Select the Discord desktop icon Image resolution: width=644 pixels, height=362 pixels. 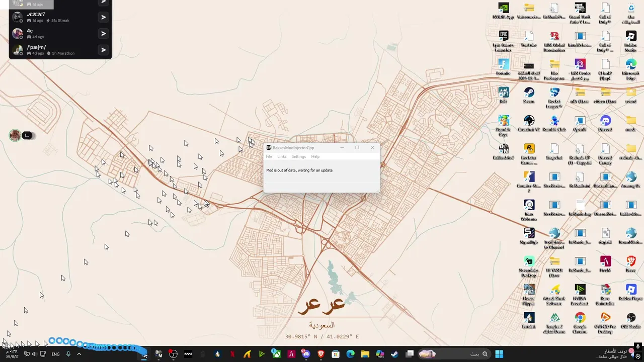tap(605, 124)
